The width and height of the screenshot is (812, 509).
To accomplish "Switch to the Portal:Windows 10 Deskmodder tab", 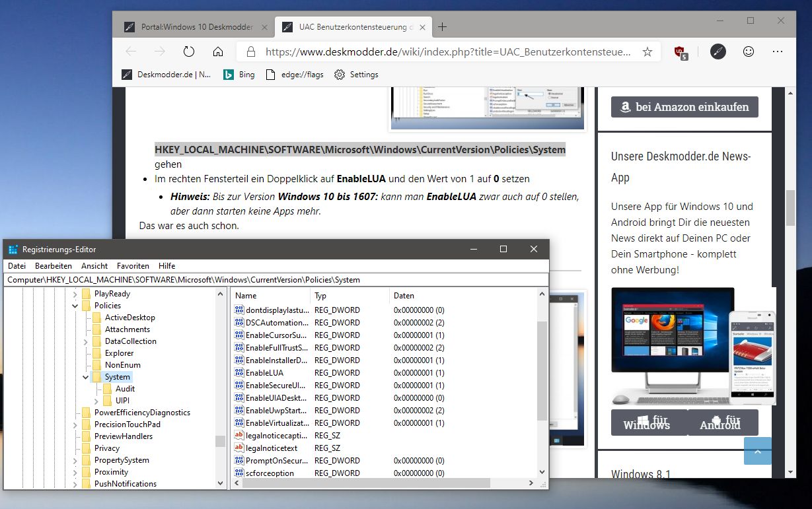I will pyautogui.click(x=195, y=27).
